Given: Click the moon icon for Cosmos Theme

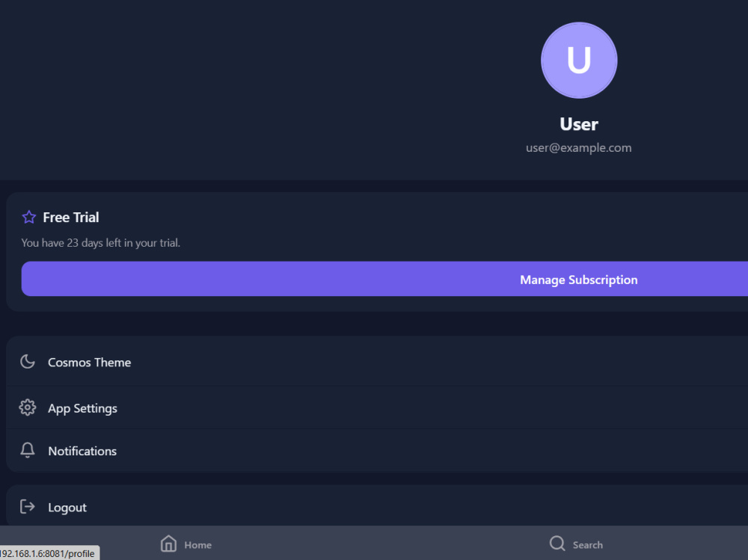Looking at the screenshot, I should [x=28, y=362].
